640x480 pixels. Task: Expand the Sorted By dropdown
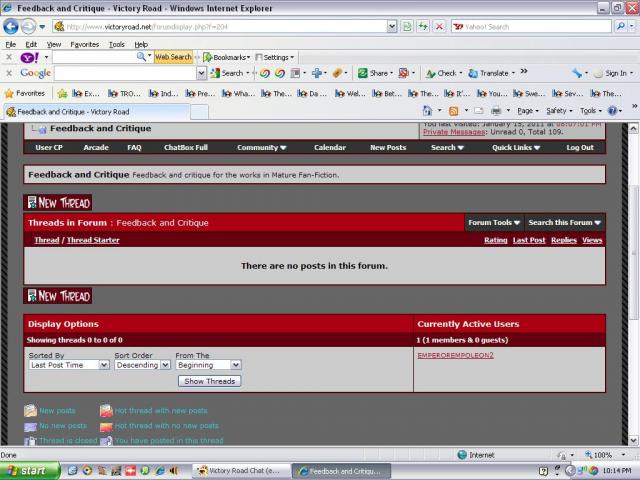69,365
